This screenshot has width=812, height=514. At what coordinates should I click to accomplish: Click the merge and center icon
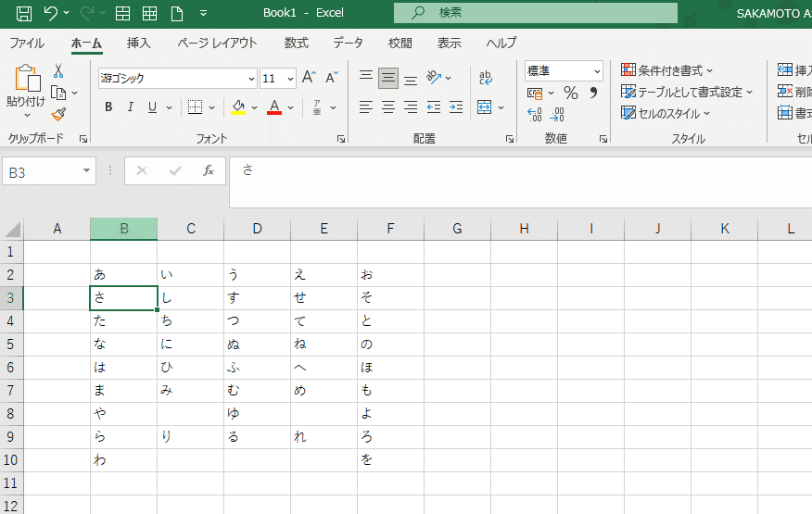[x=484, y=107]
